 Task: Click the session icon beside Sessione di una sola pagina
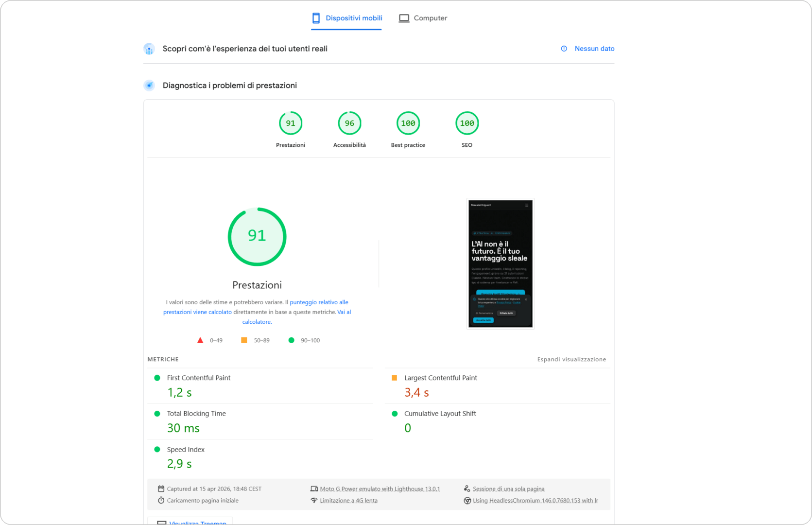pyautogui.click(x=467, y=489)
